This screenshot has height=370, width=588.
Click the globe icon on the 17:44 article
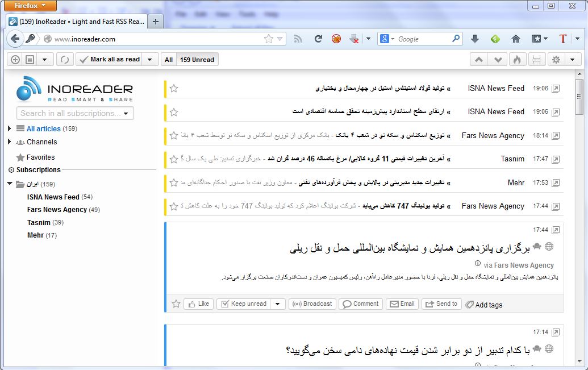pos(549,246)
